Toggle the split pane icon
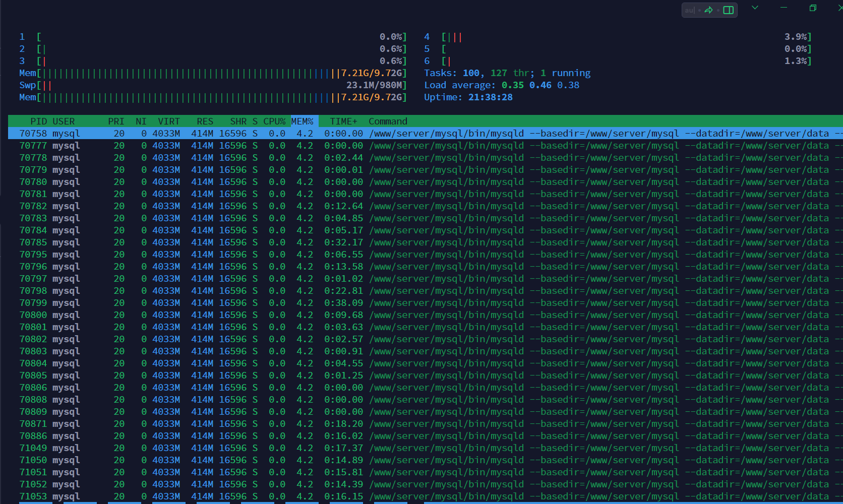Screen dimensions: 843x504 tap(728, 10)
